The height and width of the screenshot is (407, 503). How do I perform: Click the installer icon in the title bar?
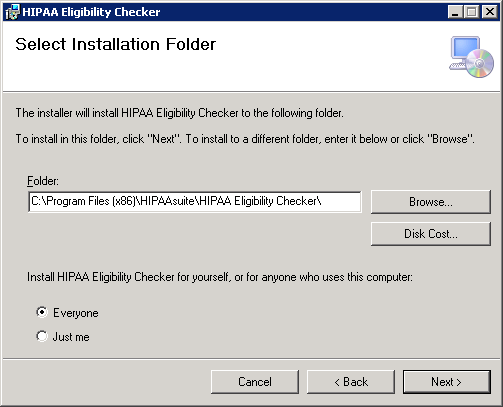(12, 12)
